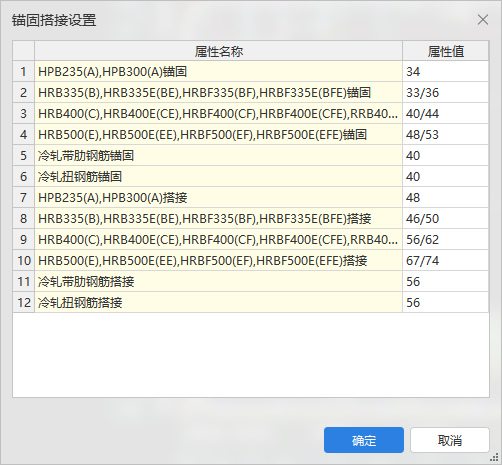502x465 pixels.
Task: Close the 锚固搭接设置 dialog
Action: (x=483, y=20)
